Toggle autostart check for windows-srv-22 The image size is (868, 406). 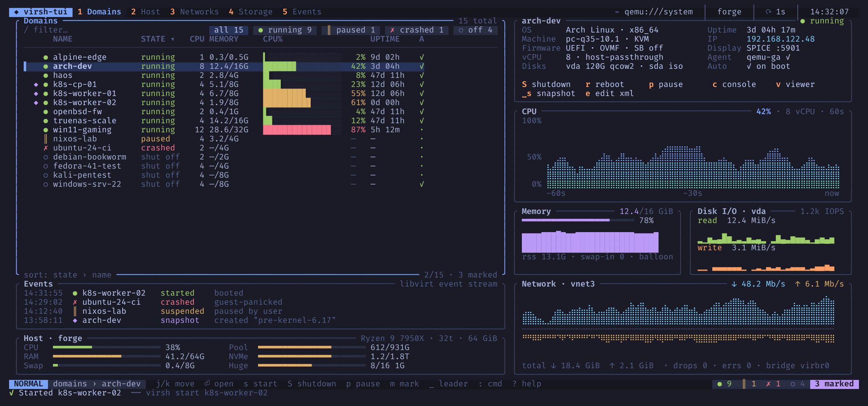pyautogui.click(x=422, y=184)
